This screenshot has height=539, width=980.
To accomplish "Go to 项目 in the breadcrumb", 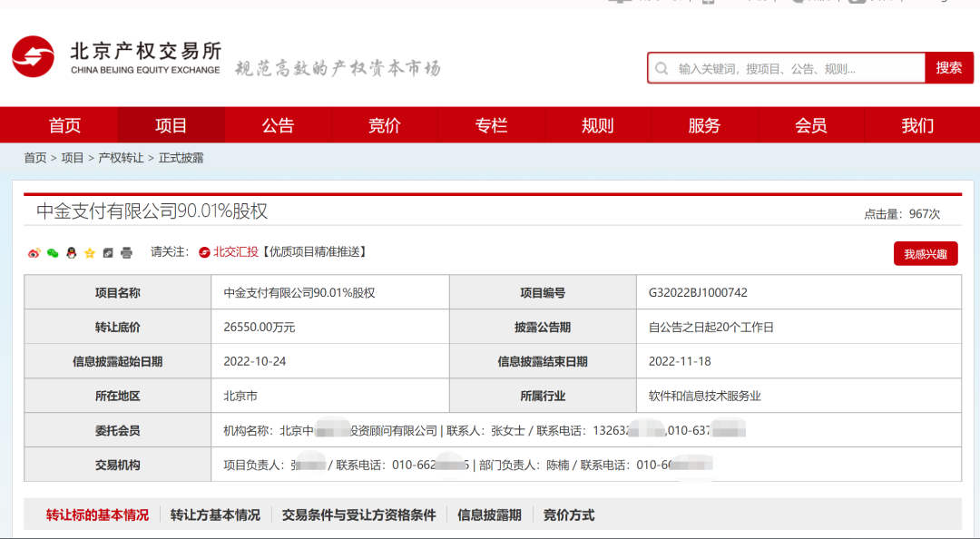I will tap(73, 158).
